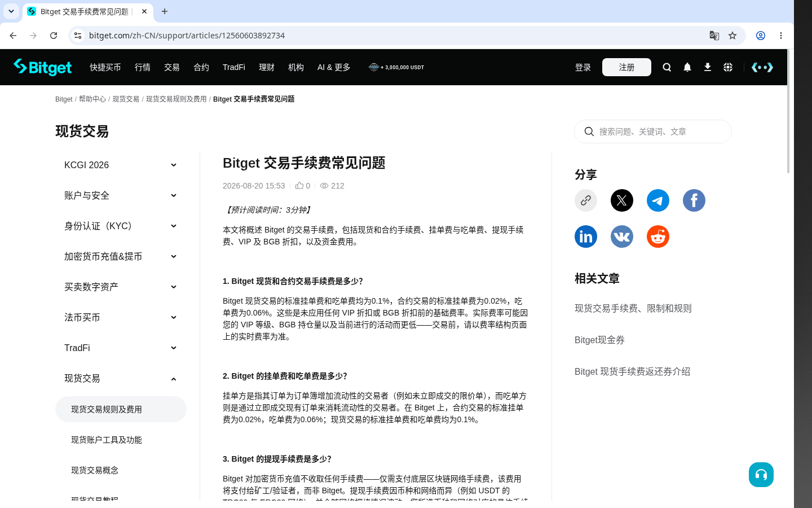
Task: Click the page vertical scrollbar
Action: pos(788,111)
